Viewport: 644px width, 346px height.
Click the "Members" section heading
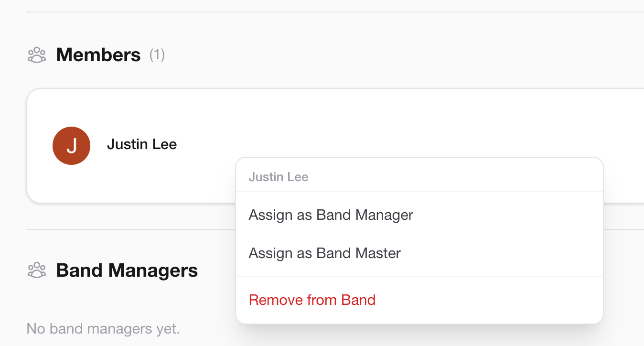coord(98,55)
